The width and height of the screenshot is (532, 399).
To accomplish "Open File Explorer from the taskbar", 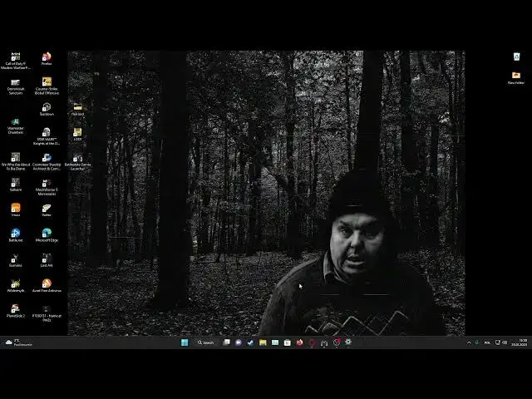I will tap(263, 342).
